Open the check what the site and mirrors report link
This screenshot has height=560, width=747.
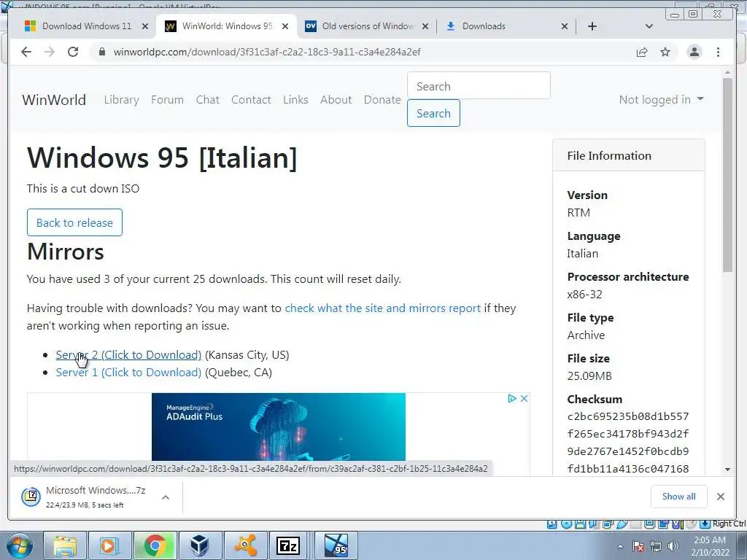pos(382,308)
